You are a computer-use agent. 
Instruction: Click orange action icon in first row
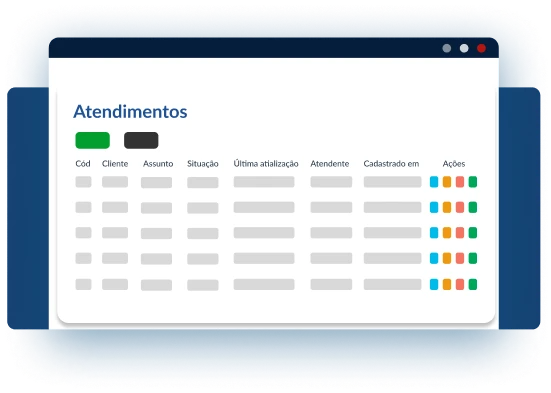coord(447,182)
